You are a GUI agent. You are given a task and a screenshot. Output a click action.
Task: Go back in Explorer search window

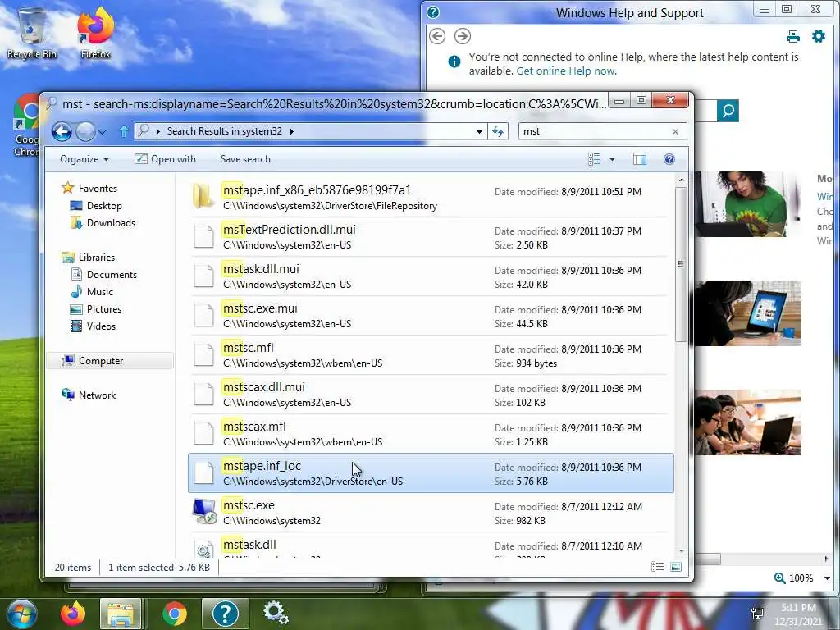click(x=62, y=131)
